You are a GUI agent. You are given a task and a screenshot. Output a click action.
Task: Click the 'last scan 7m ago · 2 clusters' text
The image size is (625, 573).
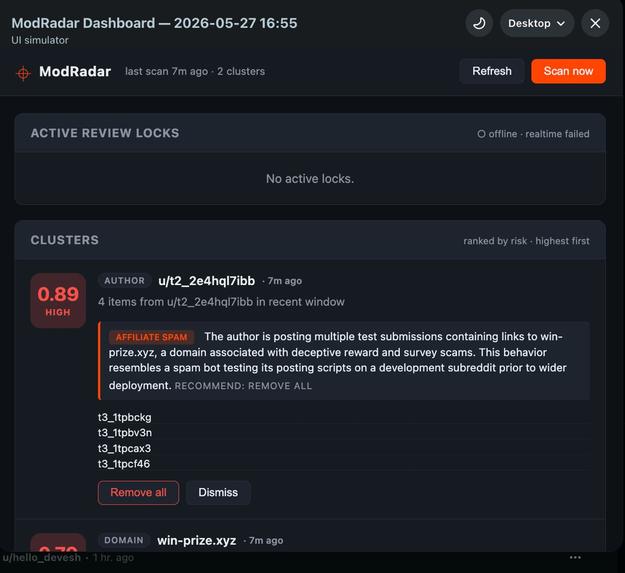(x=195, y=71)
